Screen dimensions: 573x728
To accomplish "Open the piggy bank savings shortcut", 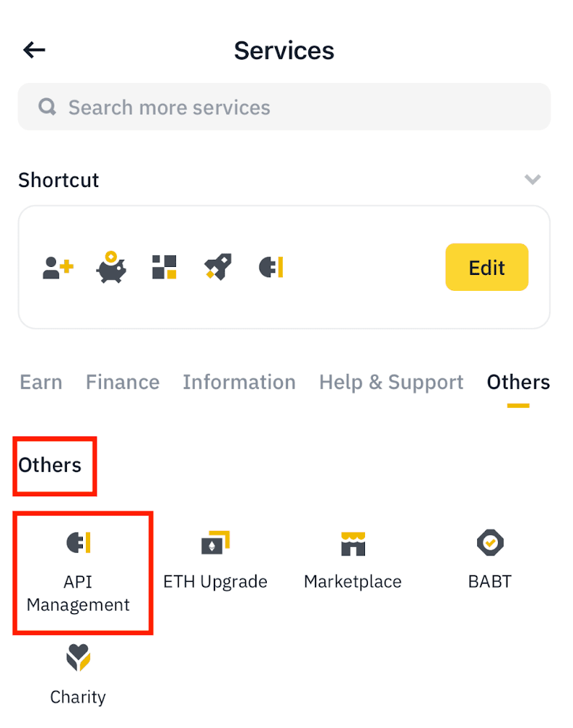I will click(x=111, y=268).
